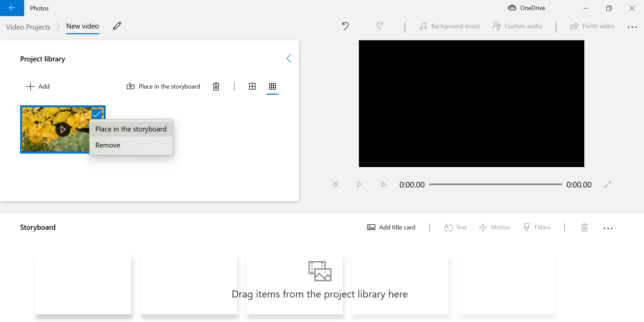Click the undo icon
This screenshot has width=644, height=322.
(345, 26)
